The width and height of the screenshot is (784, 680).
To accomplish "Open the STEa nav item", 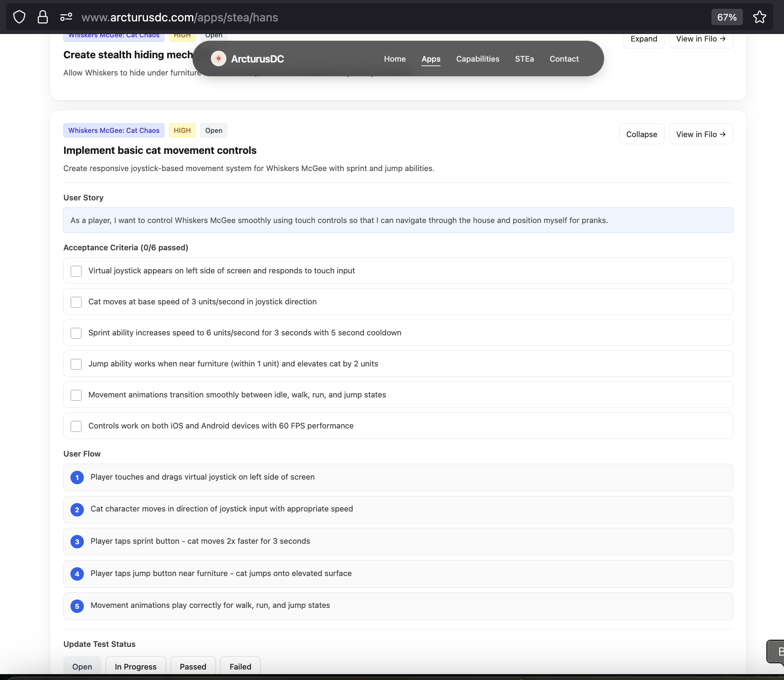I will click(524, 59).
